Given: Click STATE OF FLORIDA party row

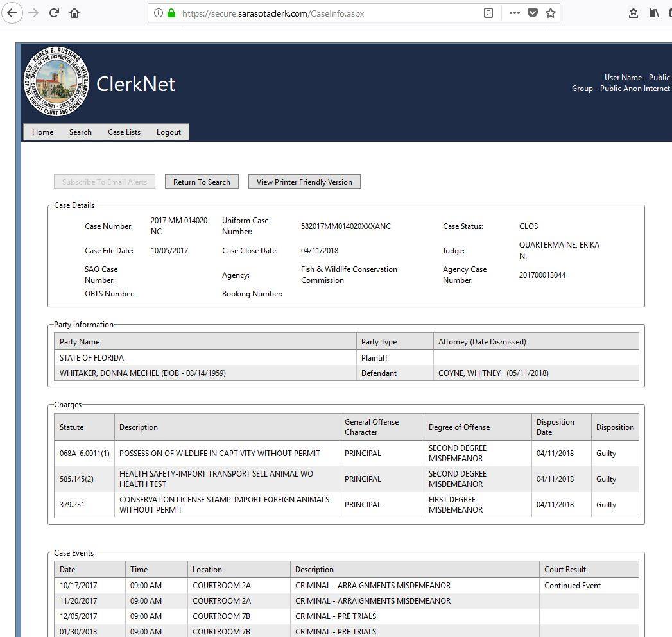Looking at the screenshot, I should 347,358.
